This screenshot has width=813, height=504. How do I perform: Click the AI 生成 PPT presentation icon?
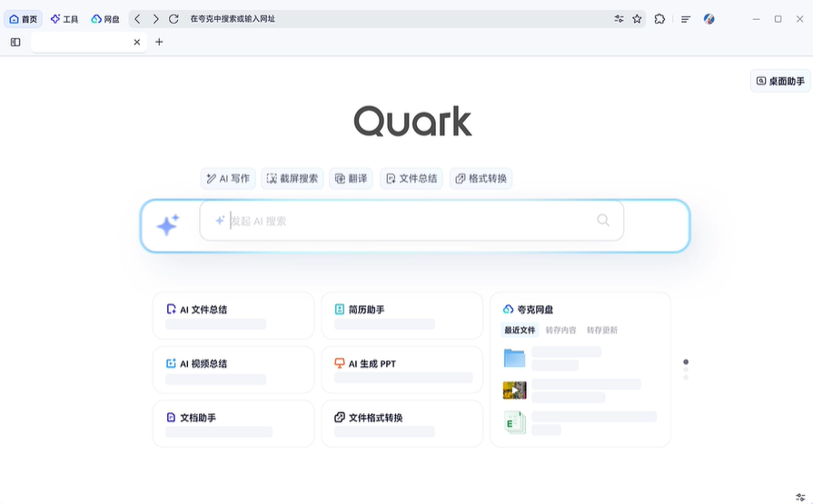click(340, 363)
